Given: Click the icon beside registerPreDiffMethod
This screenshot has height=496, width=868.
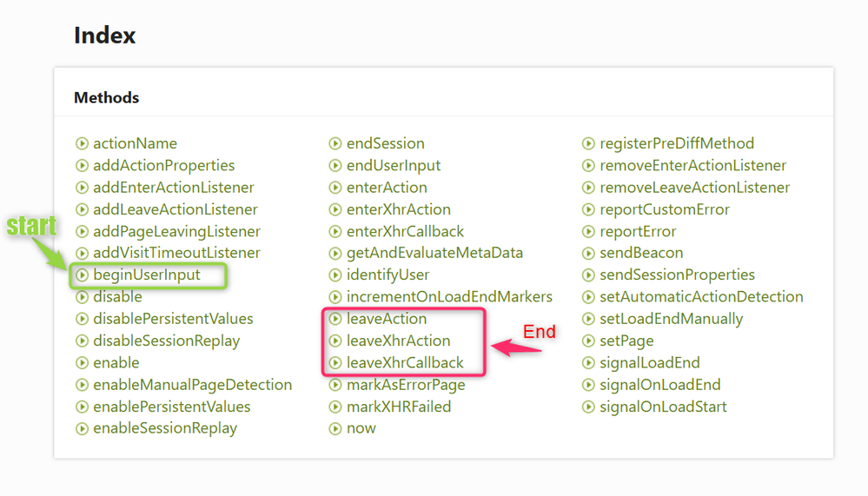Looking at the screenshot, I should click(589, 143).
